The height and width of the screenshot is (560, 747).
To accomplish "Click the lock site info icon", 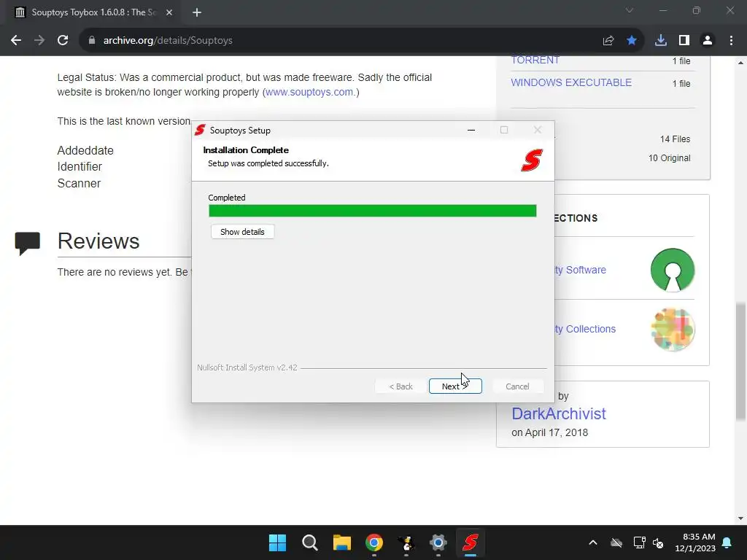I will click(92, 41).
